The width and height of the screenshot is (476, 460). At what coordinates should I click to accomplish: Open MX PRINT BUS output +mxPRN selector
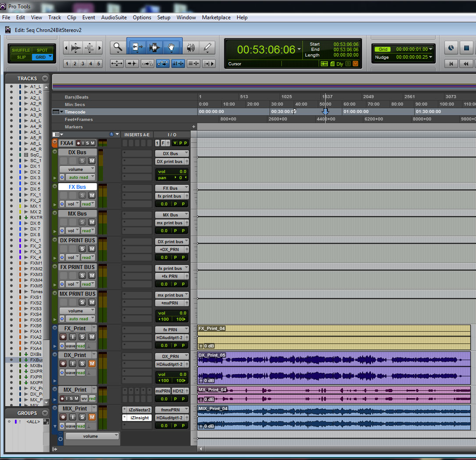(170, 303)
